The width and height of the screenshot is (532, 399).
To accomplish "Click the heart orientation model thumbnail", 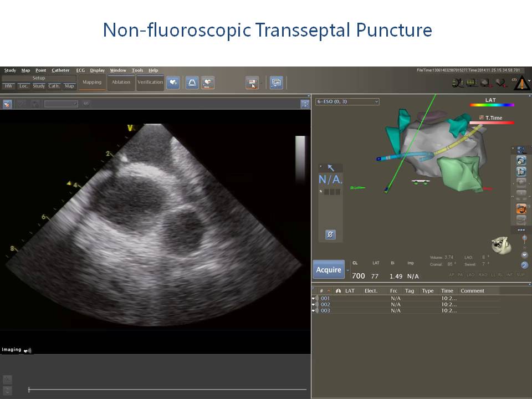I will 501,245.
